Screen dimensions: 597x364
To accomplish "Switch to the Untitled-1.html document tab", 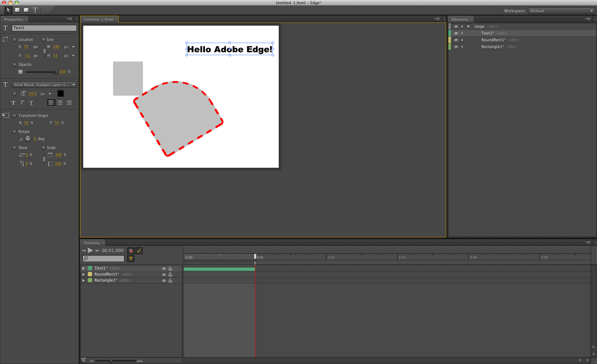I will click(99, 19).
